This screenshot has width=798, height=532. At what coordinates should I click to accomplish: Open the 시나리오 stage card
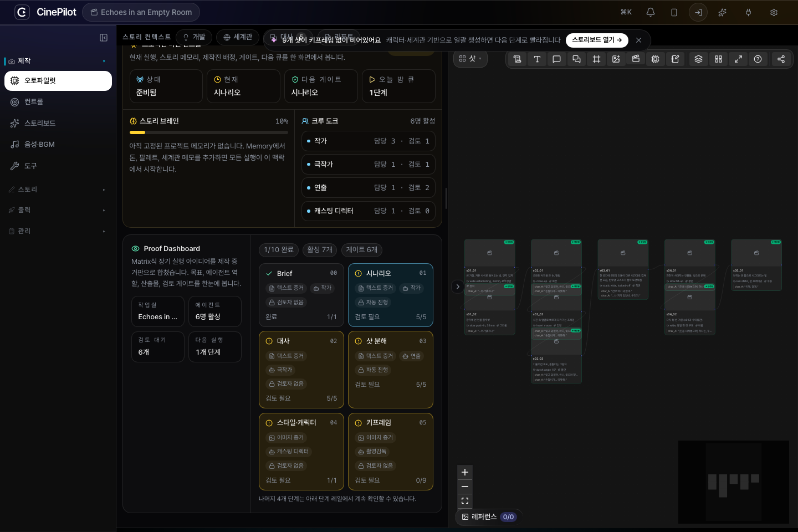(x=391, y=295)
